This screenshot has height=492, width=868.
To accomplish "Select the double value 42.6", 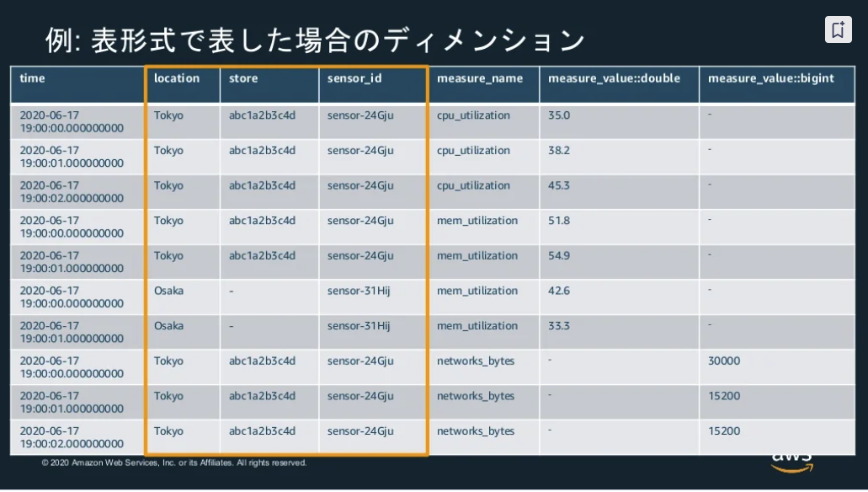I will pos(558,291).
